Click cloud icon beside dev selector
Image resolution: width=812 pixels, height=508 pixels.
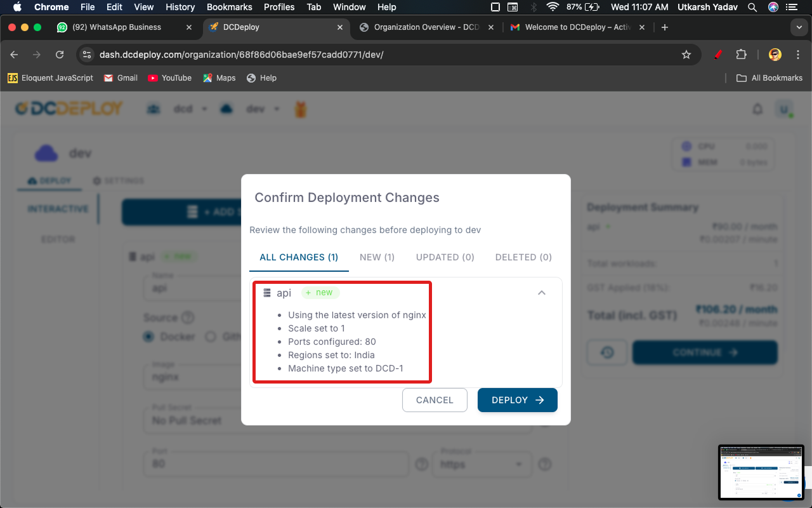(226, 109)
